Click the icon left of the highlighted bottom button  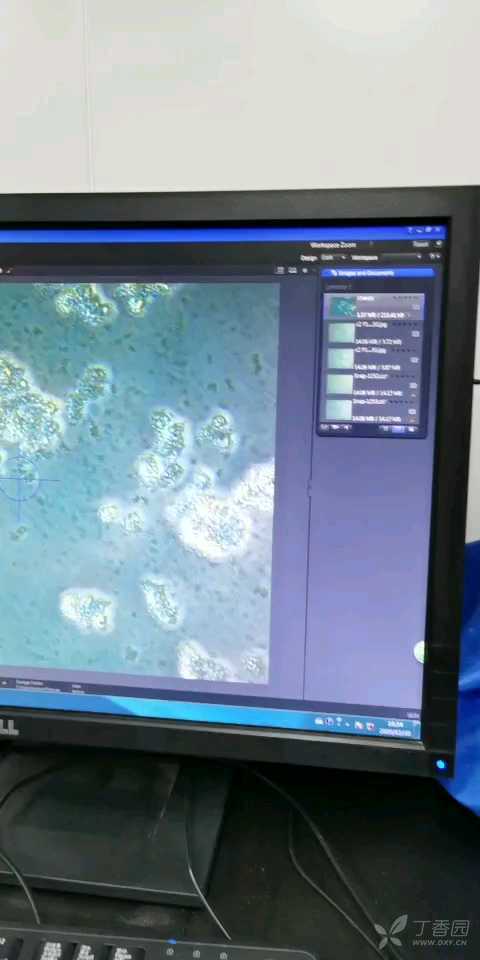pos(385,428)
